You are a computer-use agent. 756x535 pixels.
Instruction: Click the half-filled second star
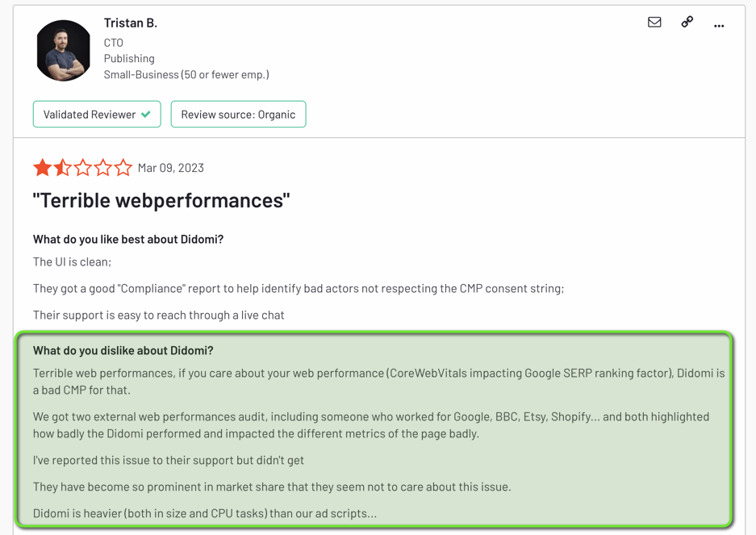[x=62, y=167]
